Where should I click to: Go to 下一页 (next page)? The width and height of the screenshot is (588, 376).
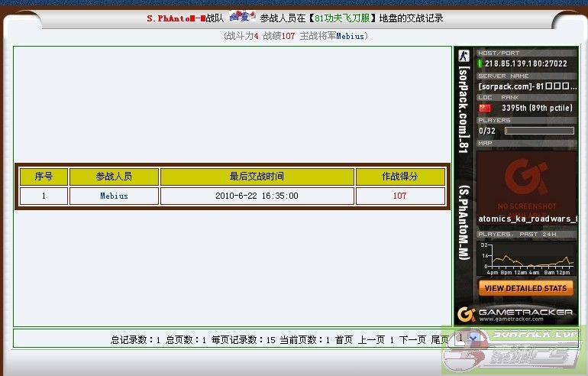click(x=412, y=340)
